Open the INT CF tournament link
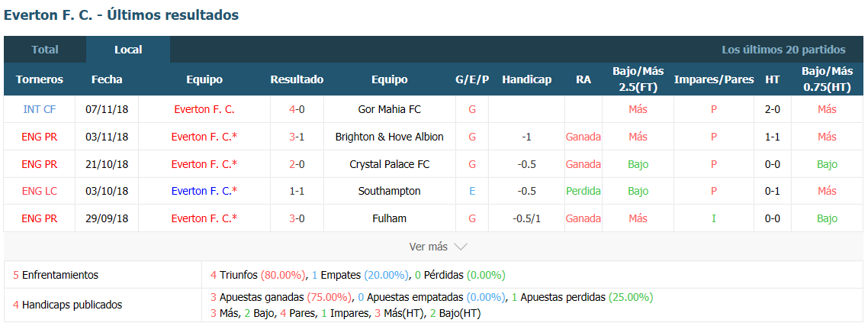The image size is (868, 323). tap(40, 110)
